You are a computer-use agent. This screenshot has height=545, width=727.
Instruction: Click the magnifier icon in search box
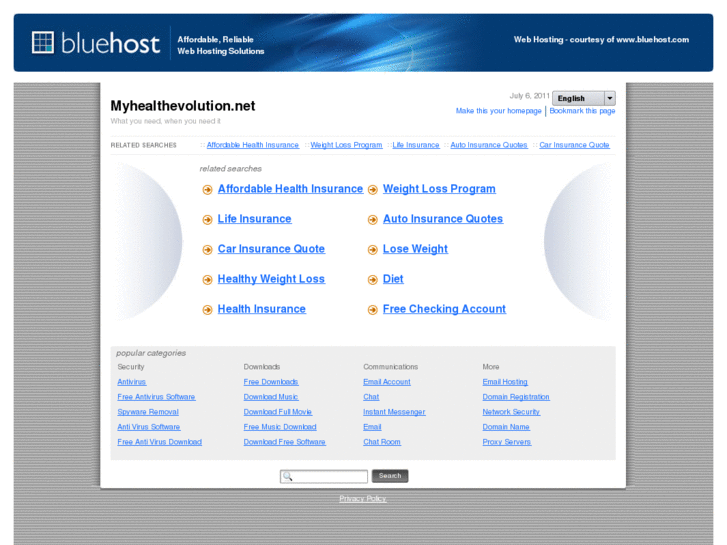coord(287,476)
